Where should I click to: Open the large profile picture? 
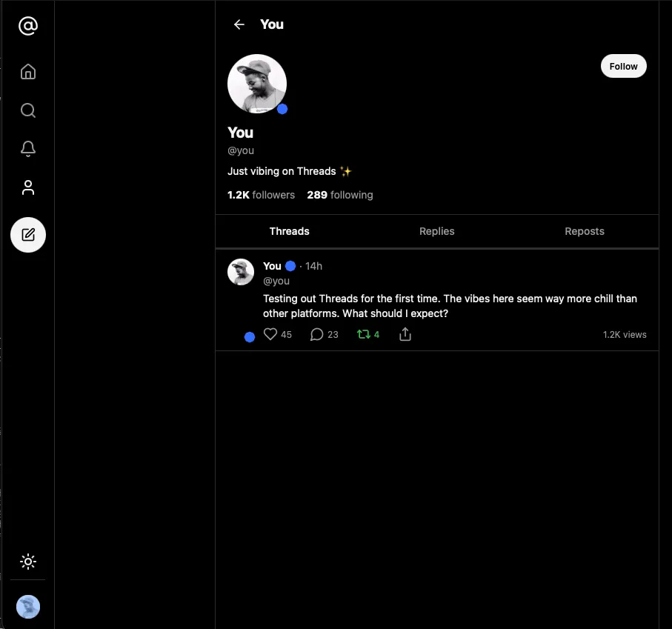pos(256,84)
